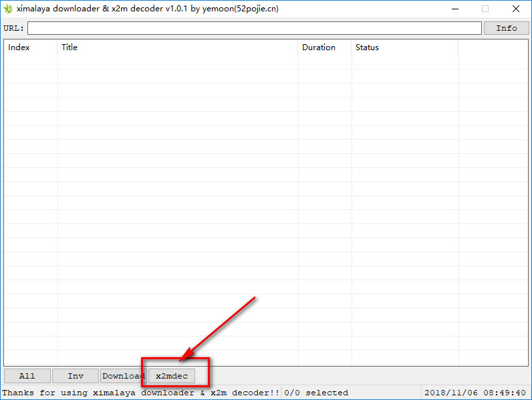Close the ximalaya downloader window

[x=516, y=9]
